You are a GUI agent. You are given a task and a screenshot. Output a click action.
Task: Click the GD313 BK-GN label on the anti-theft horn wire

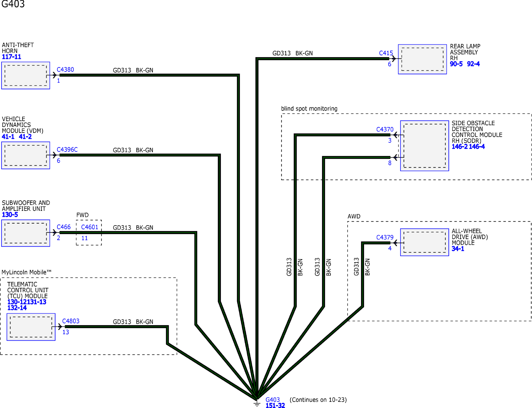pos(133,70)
